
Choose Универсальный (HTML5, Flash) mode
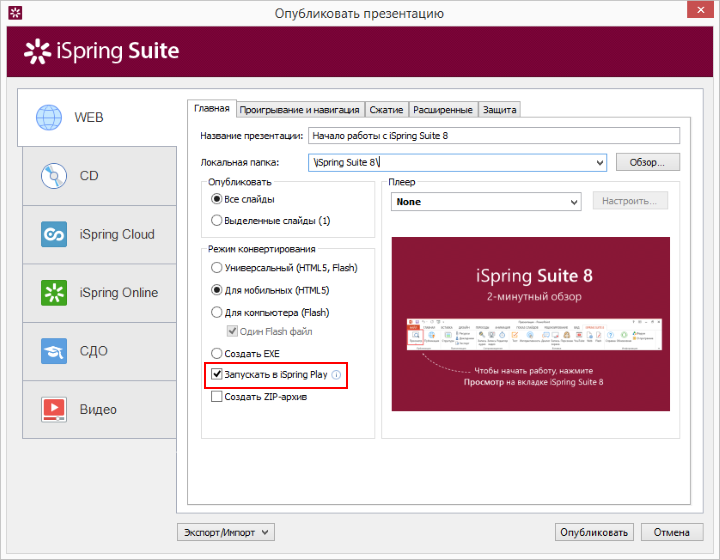[216, 268]
